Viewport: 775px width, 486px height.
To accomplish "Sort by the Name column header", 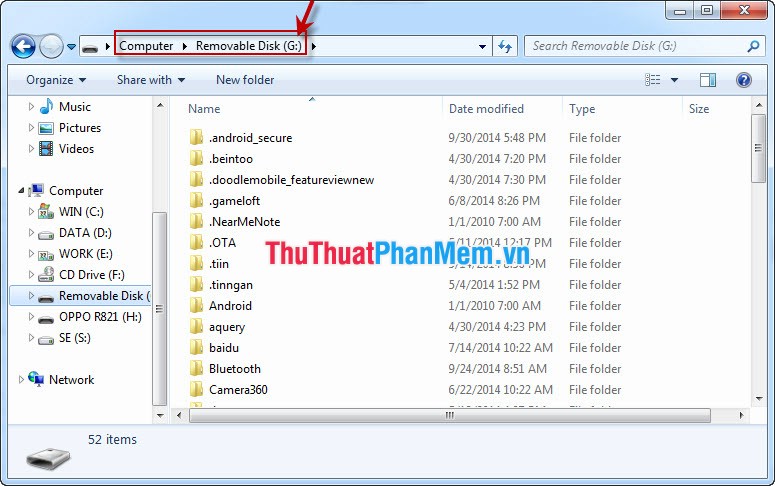I will 204,109.
